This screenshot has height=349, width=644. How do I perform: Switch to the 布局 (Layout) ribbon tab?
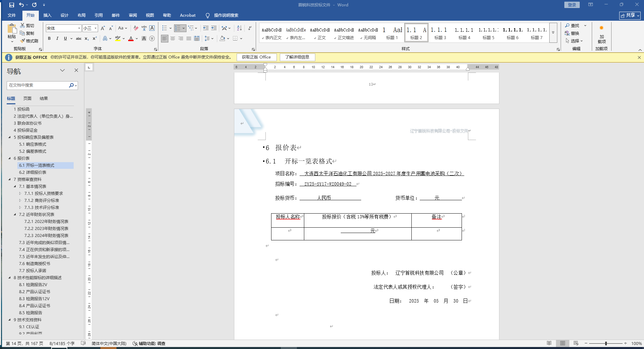coord(82,15)
